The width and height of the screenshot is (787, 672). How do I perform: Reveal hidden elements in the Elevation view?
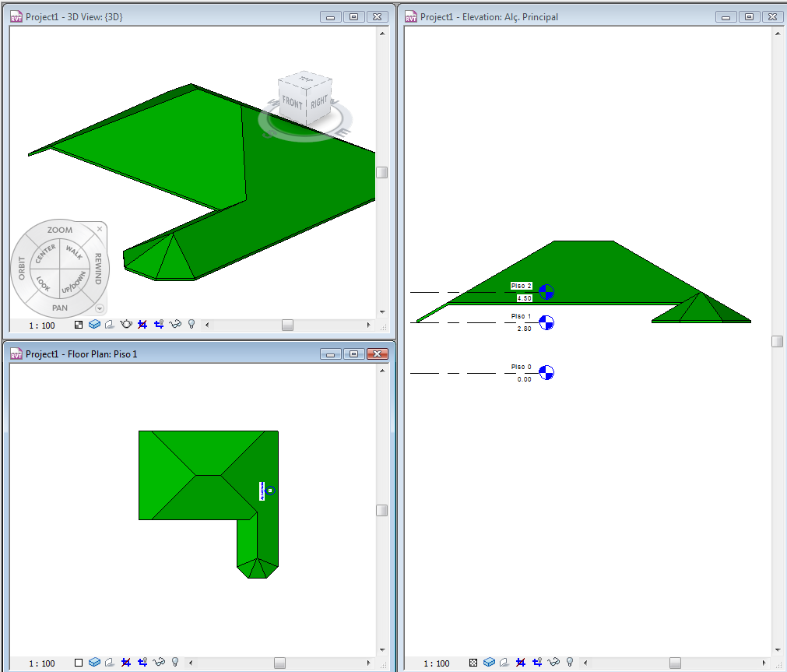570,663
